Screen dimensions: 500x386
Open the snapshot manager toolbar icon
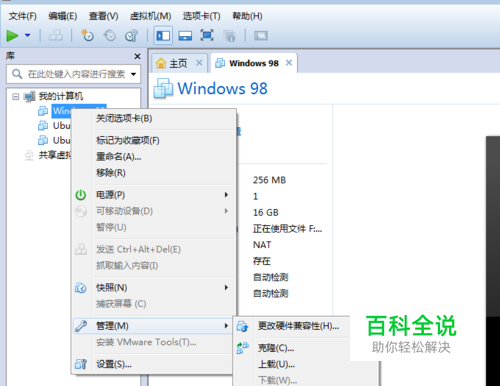coord(131,35)
